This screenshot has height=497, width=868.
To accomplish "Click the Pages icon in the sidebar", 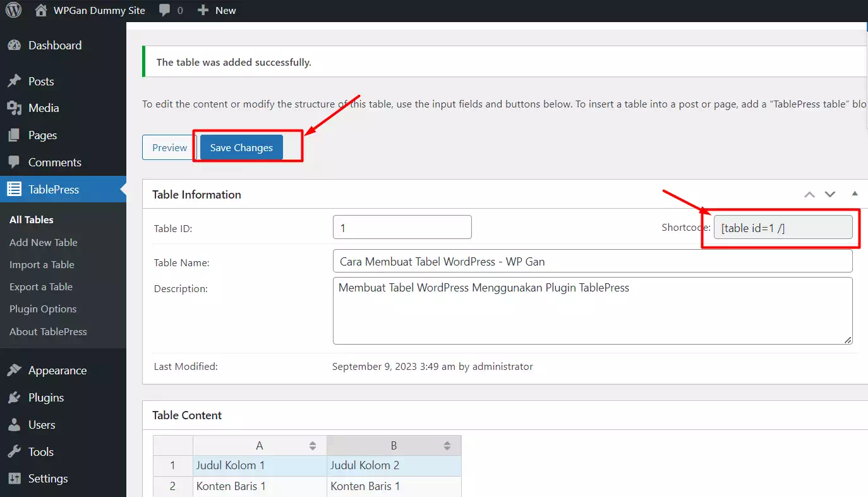I will [x=15, y=135].
